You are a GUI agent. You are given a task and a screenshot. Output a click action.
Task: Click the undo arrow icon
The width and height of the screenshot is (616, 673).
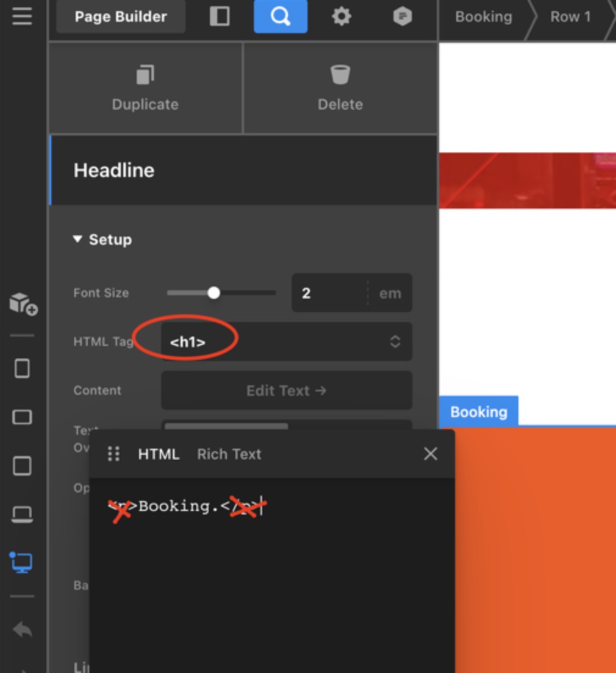pos(22,629)
